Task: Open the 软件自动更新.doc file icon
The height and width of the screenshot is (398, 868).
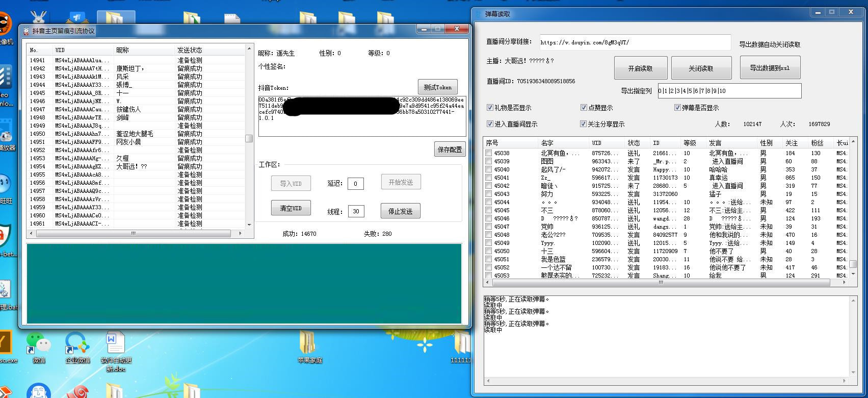Action: 116,351
